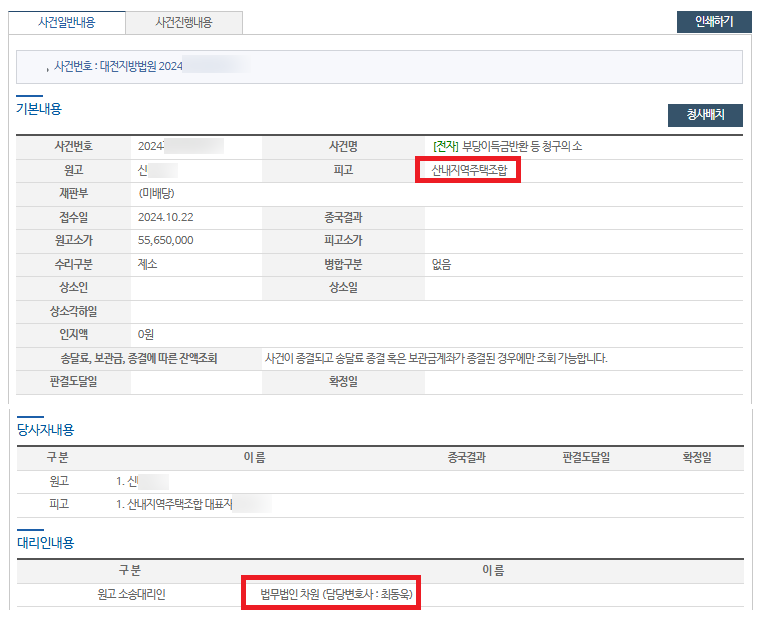
Task: Click the 0원 stamp fee value
Action: click(x=146, y=334)
